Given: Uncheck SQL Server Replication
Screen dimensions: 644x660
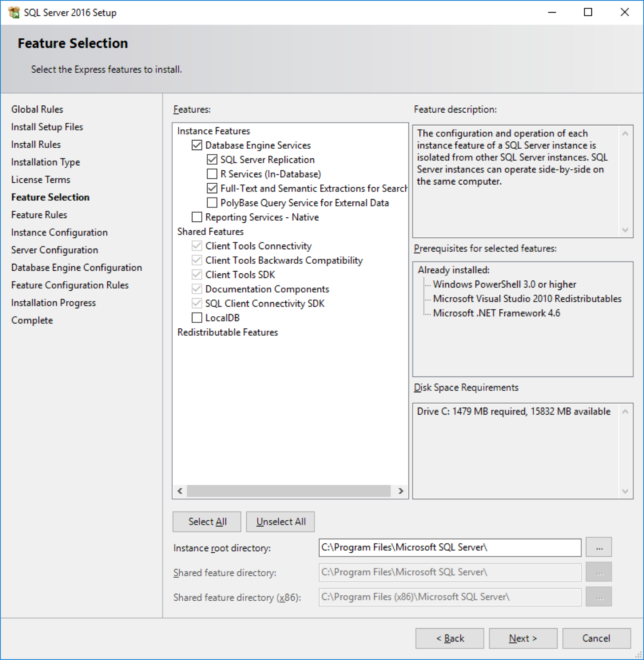Looking at the screenshot, I should (212, 159).
